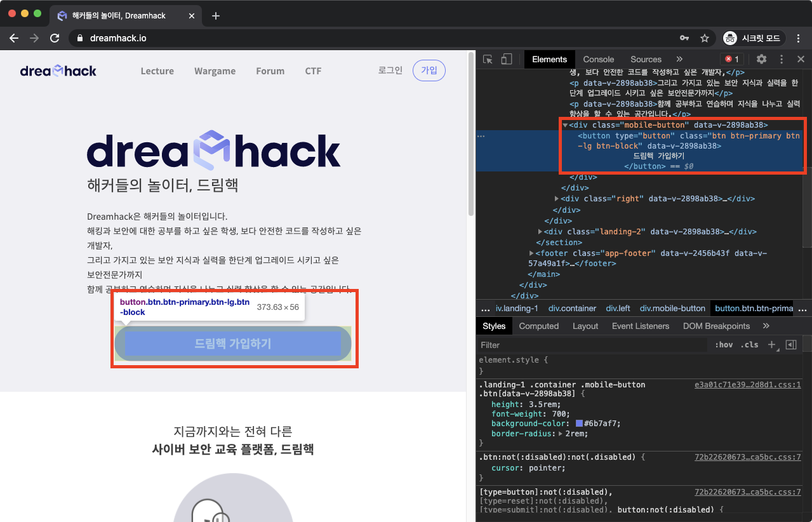This screenshot has width=812, height=522.
Task: Click the #6b7af7 background color swatch
Action: [580, 424]
